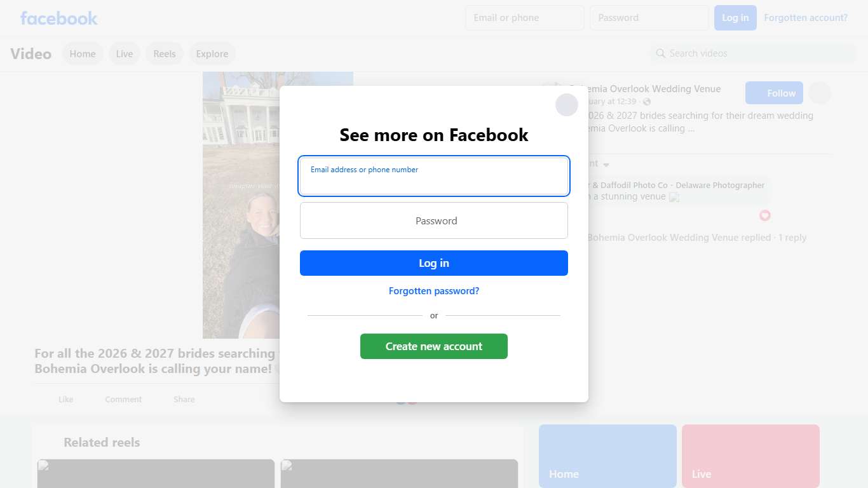The image size is (868, 488).
Task: Click the globe privacy icon beside post date
Action: pyautogui.click(x=647, y=102)
